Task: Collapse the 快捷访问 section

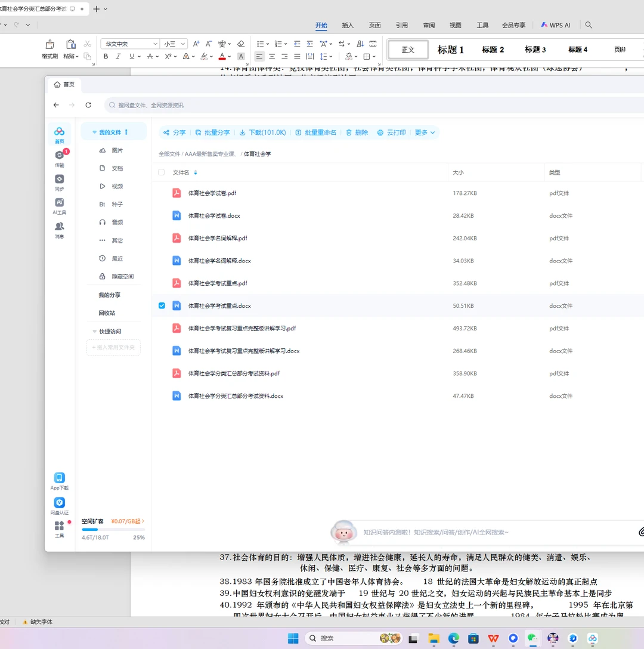Action: click(94, 332)
